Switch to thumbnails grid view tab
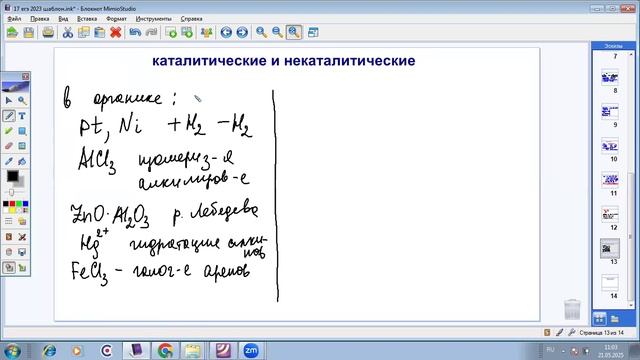Screen dimensions: 640x360 [x=599, y=318]
